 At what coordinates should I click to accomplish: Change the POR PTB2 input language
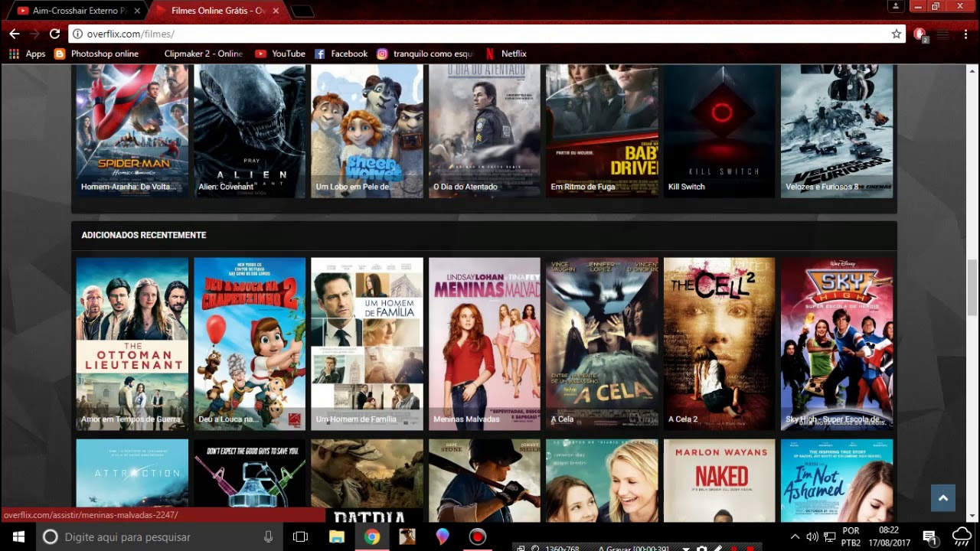tap(851, 536)
